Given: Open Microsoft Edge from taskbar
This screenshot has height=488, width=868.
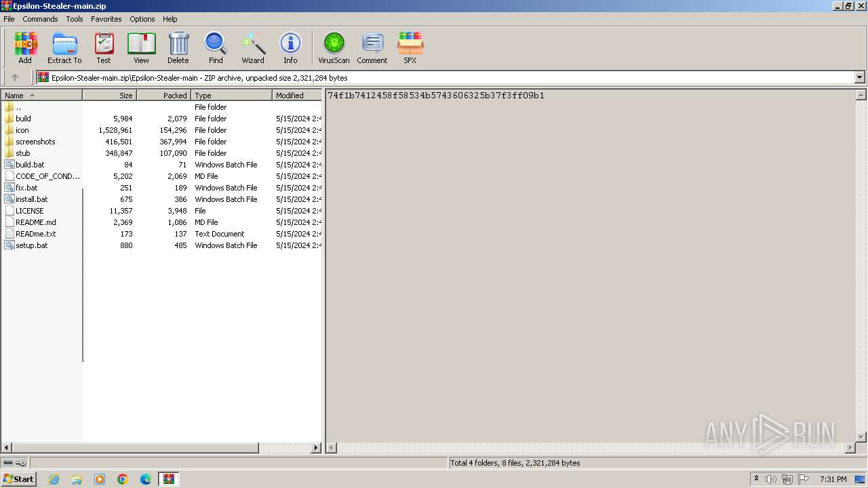Looking at the screenshot, I should coord(146,479).
